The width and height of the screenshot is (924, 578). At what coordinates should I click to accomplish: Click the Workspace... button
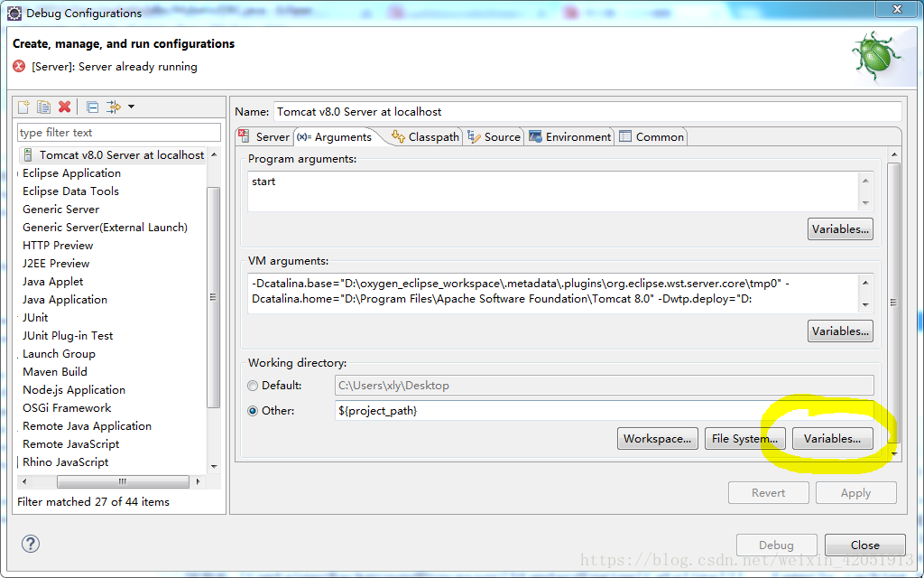point(658,439)
